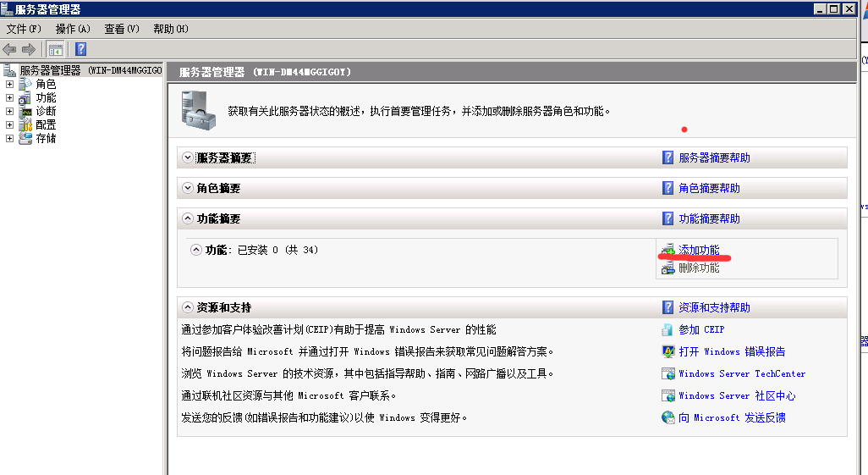The image size is (868, 475).
Task: Select the 诊断 tree label
Action: point(46,112)
